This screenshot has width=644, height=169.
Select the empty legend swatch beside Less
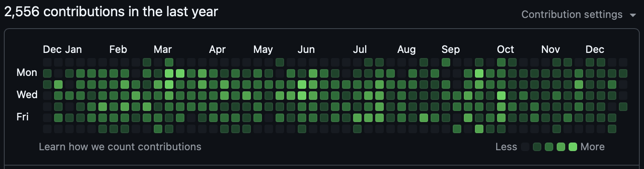(525, 147)
